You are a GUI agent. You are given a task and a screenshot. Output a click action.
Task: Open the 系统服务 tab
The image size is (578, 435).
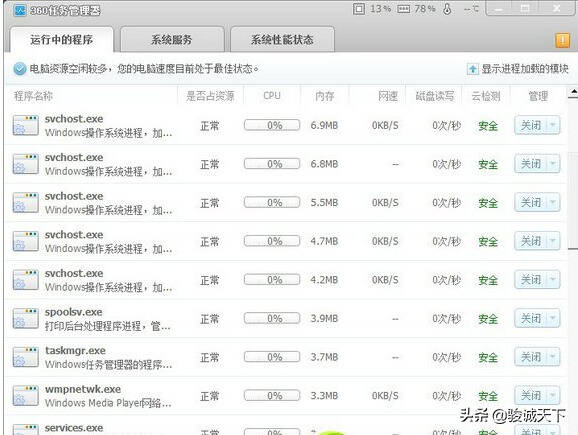172,39
